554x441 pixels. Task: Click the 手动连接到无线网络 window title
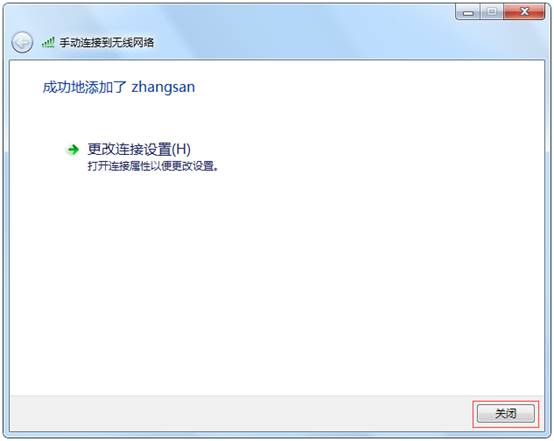tap(107, 43)
